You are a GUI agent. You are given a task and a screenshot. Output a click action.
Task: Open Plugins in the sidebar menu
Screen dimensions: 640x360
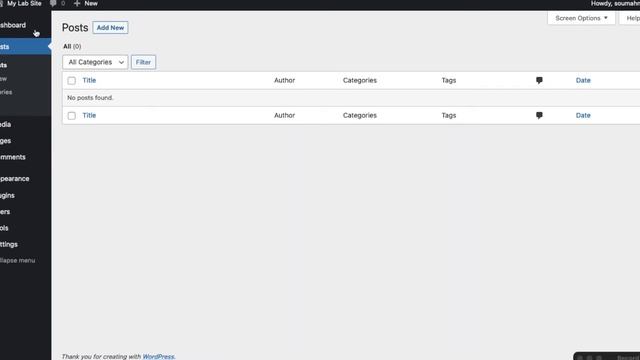(7, 196)
